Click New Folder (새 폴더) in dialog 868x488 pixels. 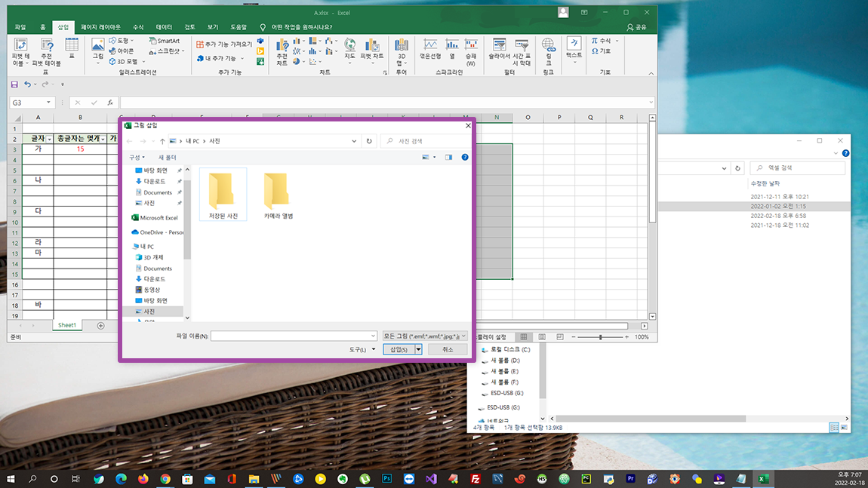click(167, 158)
